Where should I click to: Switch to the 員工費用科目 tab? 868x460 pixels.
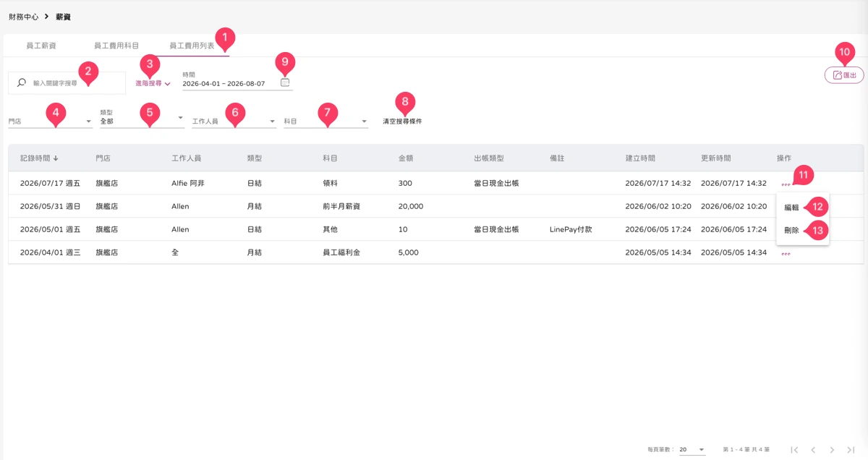click(x=116, y=46)
